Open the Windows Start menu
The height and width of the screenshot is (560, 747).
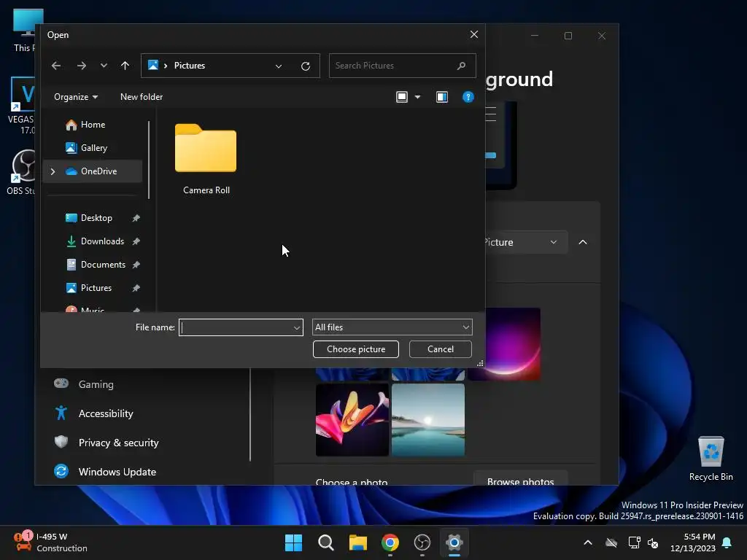(293, 542)
